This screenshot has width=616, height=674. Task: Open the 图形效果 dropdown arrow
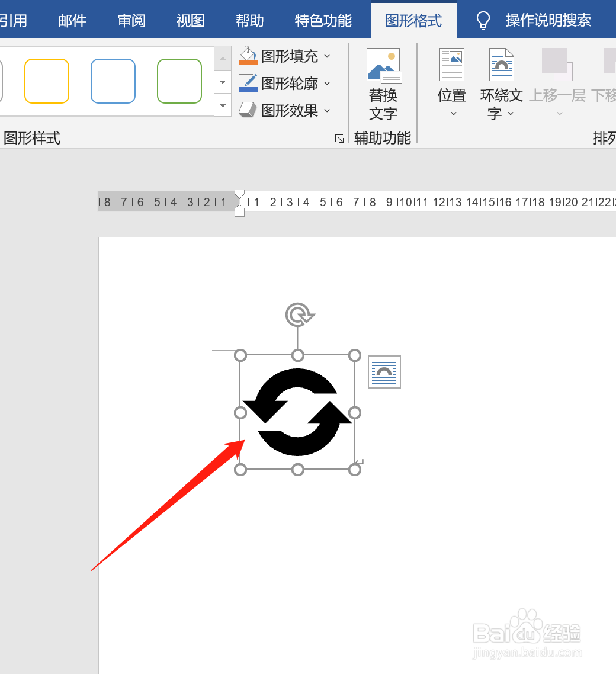327,111
